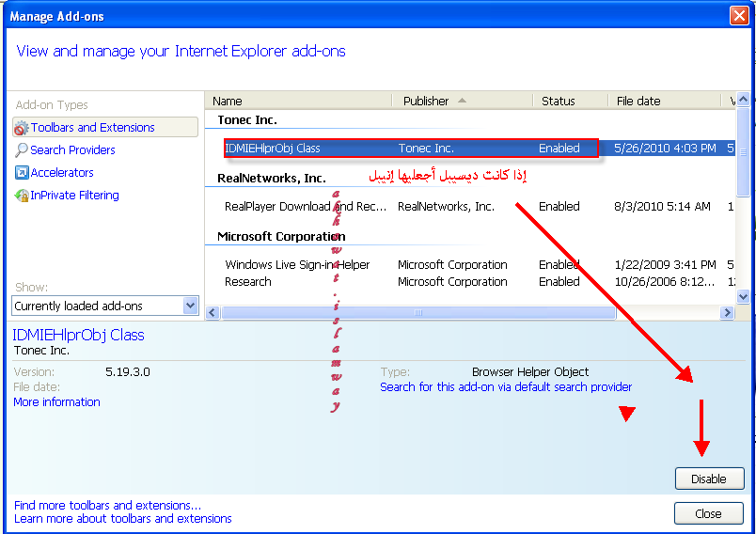
Task: Click the Search Providers magnifier icon
Action: [22, 149]
